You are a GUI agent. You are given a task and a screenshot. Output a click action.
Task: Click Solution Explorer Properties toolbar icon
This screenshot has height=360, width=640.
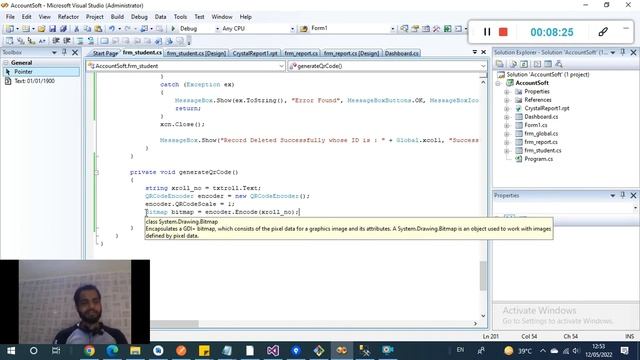click(x=500, y=64)
